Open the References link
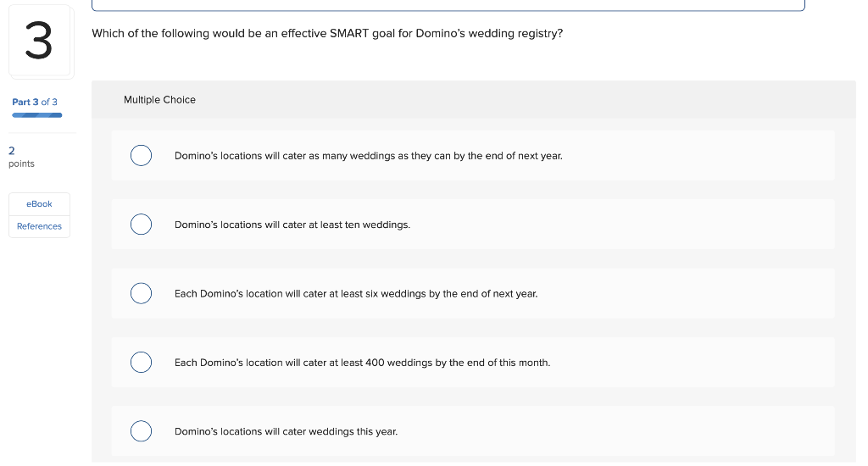 [39, 226]
